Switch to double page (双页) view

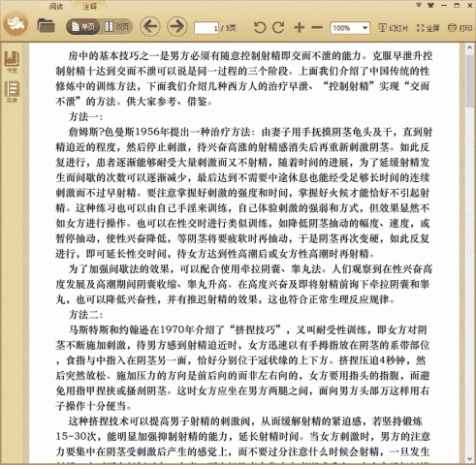(x=116, y=26)
